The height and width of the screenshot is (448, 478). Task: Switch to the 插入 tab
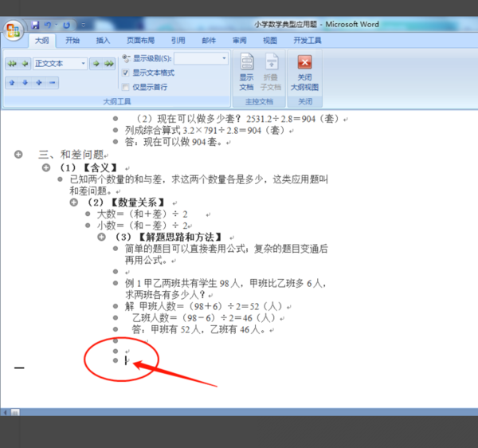103,40
